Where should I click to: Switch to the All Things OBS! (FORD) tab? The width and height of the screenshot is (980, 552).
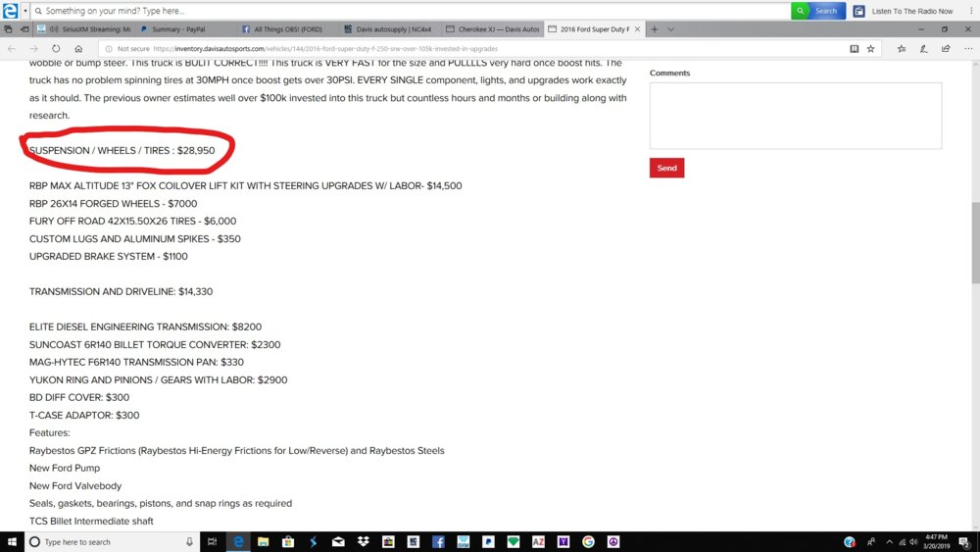(x=287, y=29)
